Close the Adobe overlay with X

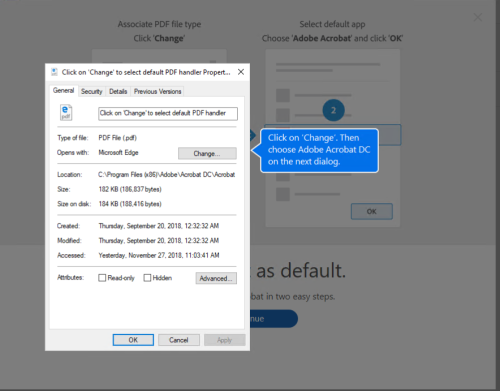point(478,17)
